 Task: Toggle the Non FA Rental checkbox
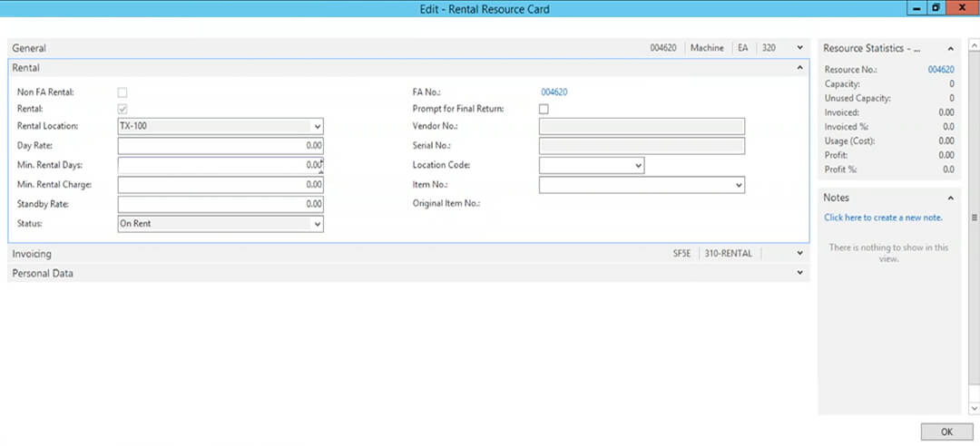[x=122, y=92]
